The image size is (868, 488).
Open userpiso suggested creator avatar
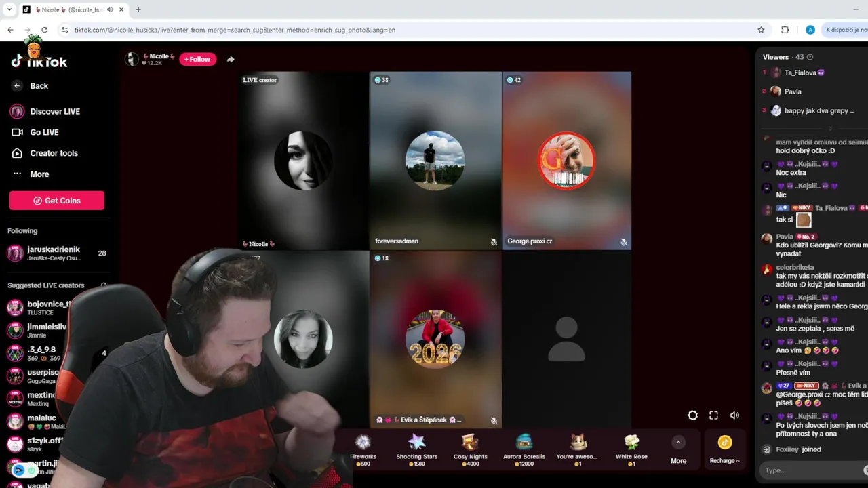pos(15,375)
